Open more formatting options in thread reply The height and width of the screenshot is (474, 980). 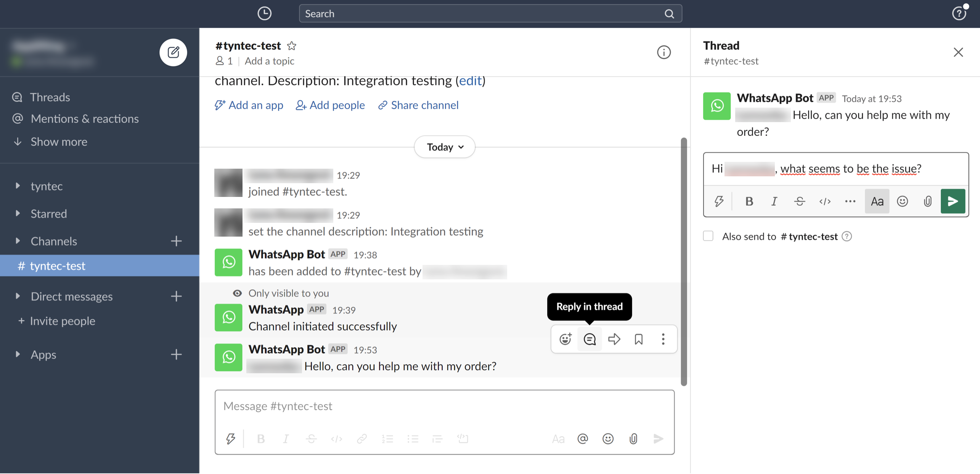pyautogui.click(x=850, y=201)
